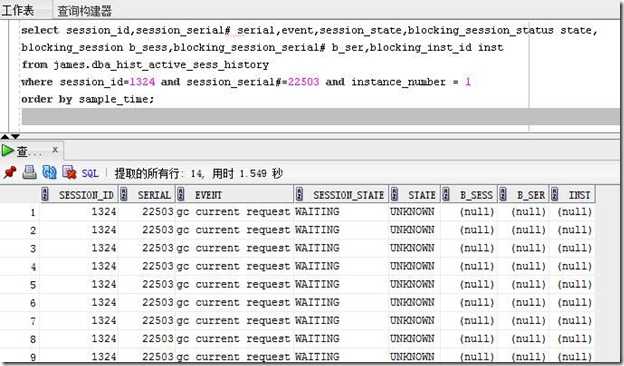Show the SQL statement for this result

90,173
